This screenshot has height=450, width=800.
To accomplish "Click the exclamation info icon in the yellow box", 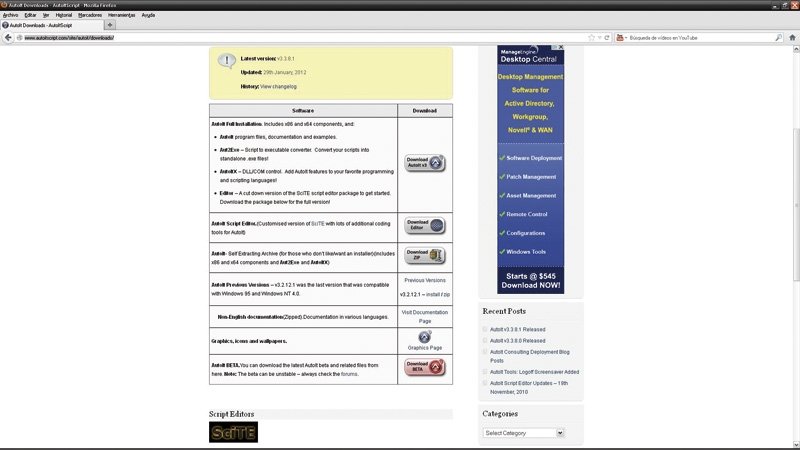I will coord(226,61).
